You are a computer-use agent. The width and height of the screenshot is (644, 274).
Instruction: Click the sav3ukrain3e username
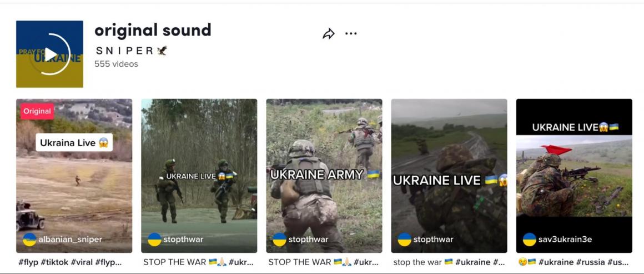[x=565, y=240]
